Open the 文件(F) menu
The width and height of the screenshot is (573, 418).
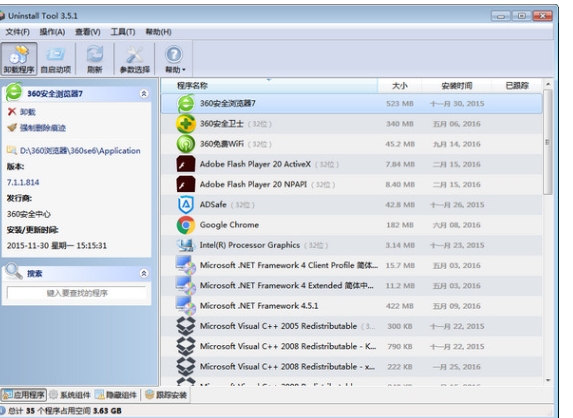[x=17, y=32]
